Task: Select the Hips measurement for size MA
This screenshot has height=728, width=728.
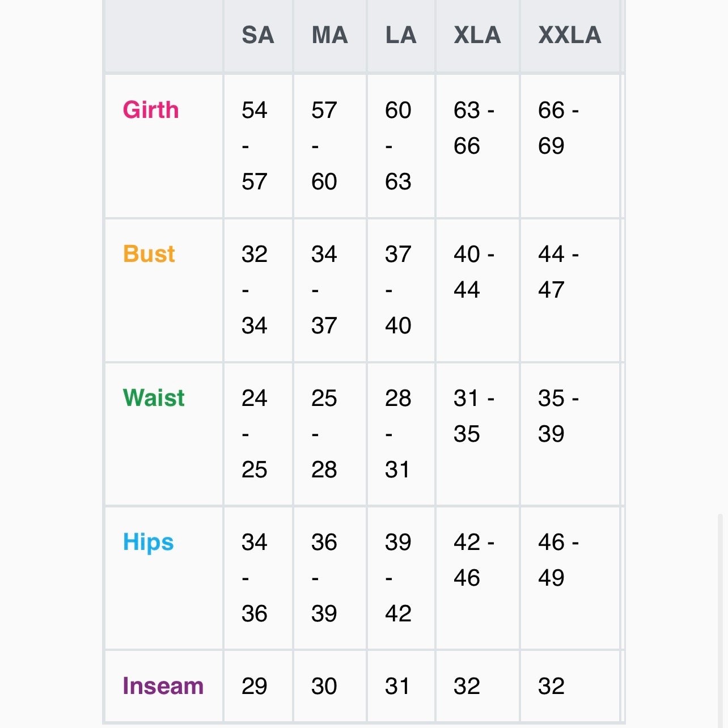Action: 324,578
